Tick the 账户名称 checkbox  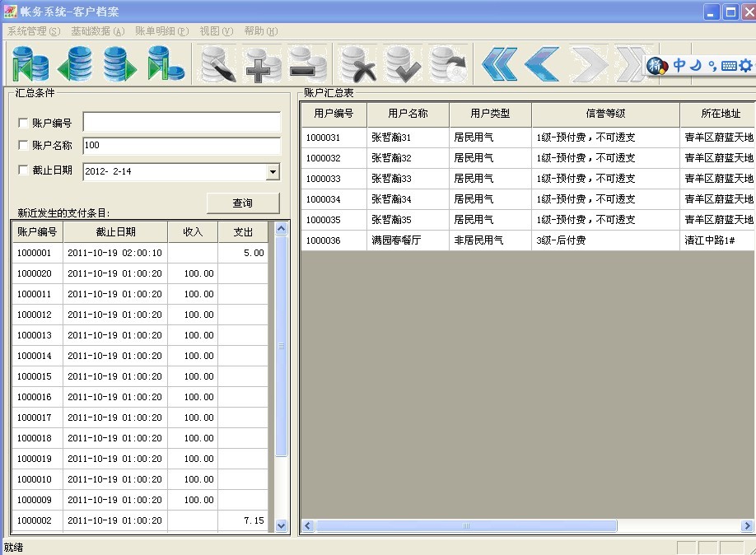pos(23,146)
